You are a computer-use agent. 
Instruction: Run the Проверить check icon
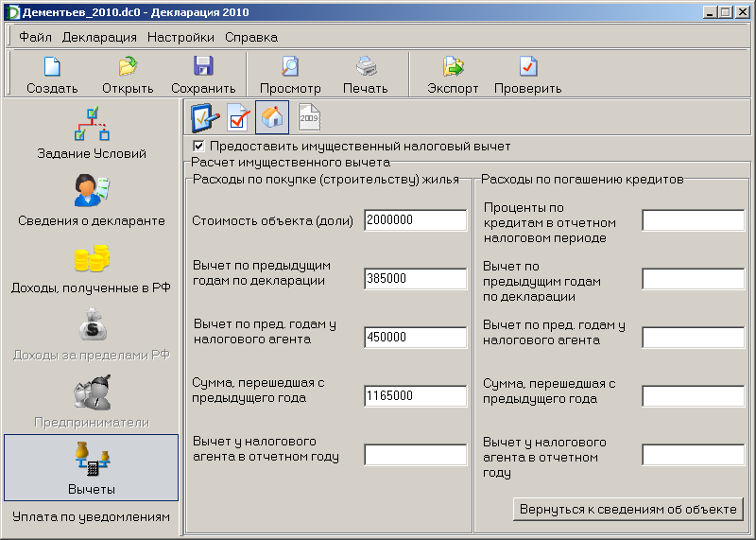(x=528, y=68)
